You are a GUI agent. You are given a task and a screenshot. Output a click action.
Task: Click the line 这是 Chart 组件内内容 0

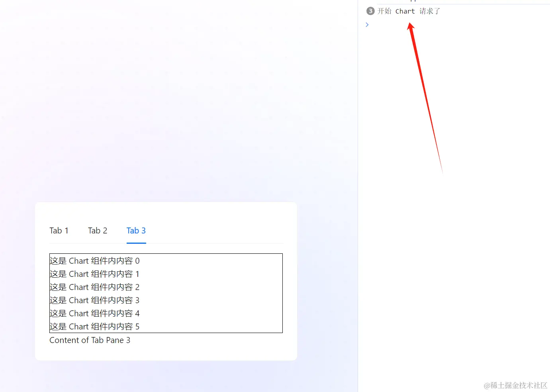tap(95, 261)
